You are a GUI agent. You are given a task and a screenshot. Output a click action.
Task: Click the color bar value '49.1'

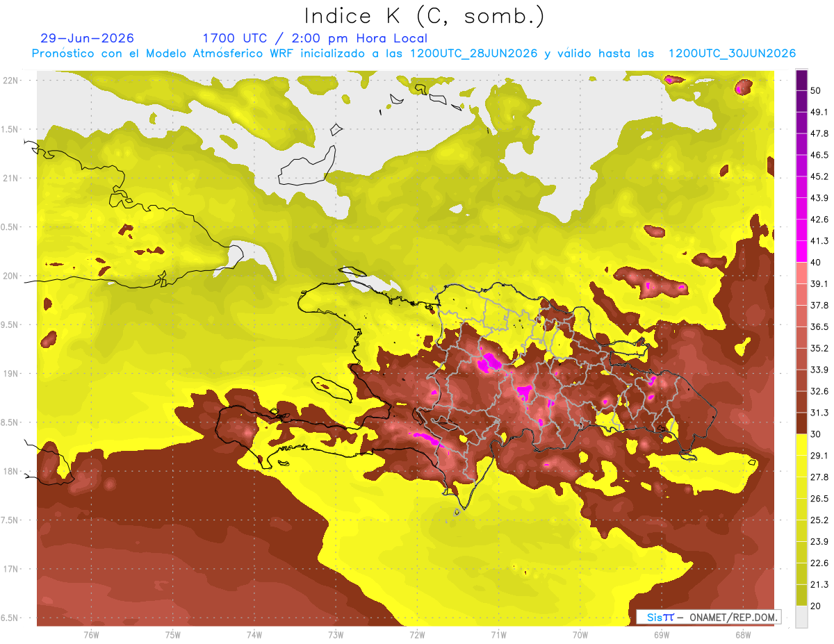pyautogui.click(x=819, y=112)
